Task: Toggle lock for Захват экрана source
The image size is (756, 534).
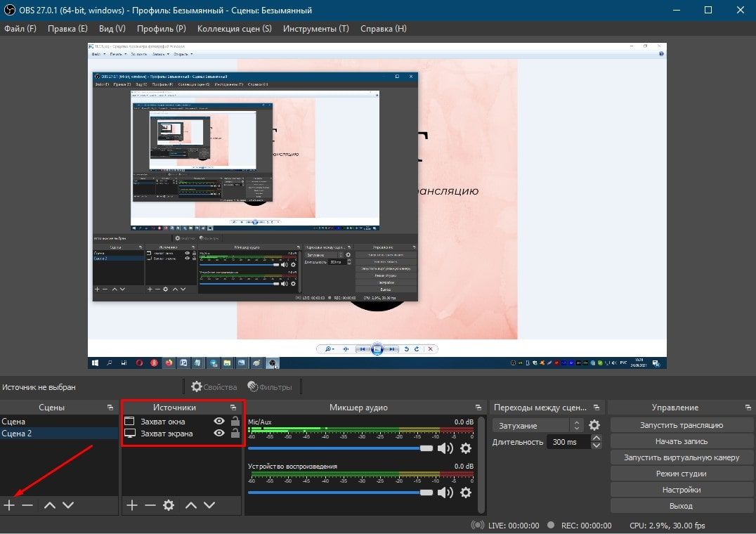Action: 235,432
